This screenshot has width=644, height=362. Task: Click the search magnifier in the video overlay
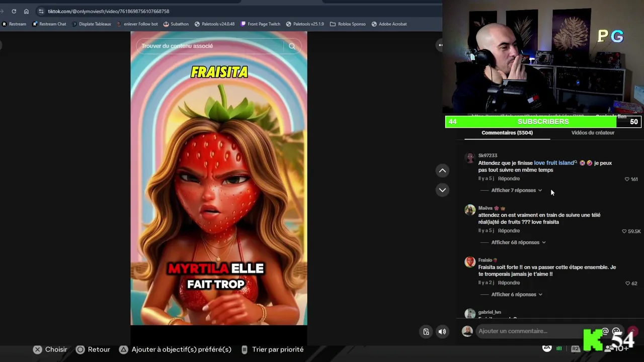coord(292,46)
